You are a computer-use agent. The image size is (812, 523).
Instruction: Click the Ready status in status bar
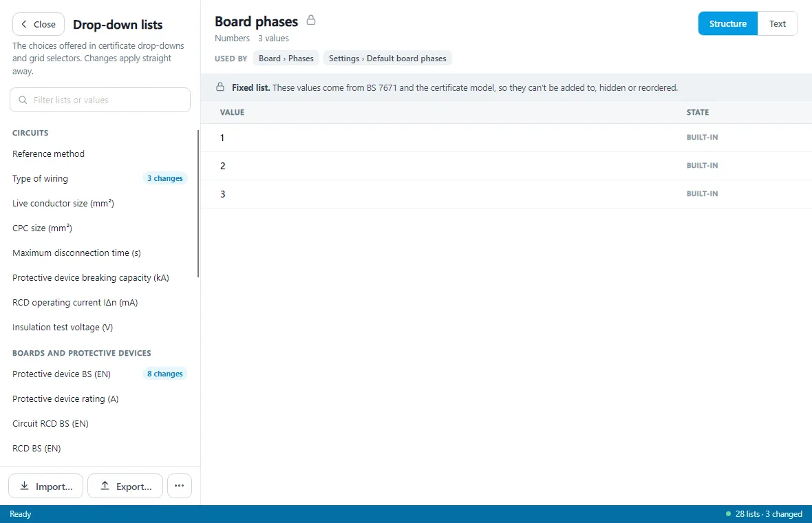[20, 514]
